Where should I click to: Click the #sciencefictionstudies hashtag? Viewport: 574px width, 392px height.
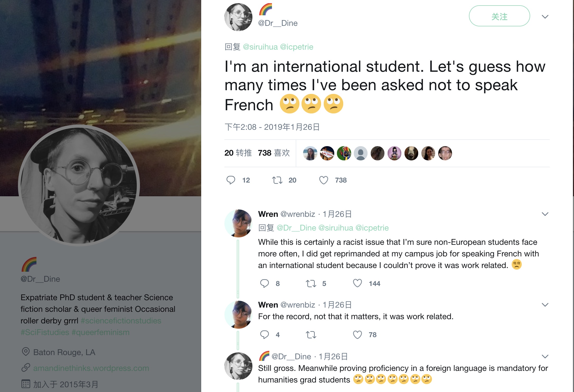121,321
